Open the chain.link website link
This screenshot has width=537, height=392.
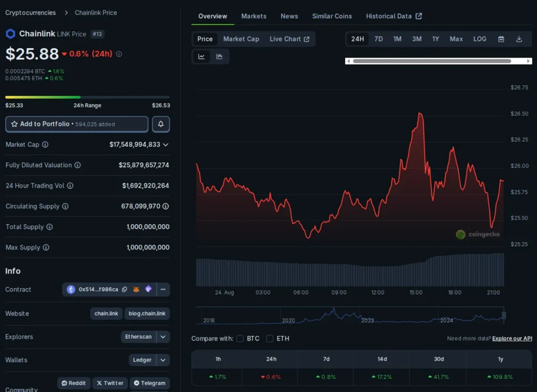click(x=106, y=313)
